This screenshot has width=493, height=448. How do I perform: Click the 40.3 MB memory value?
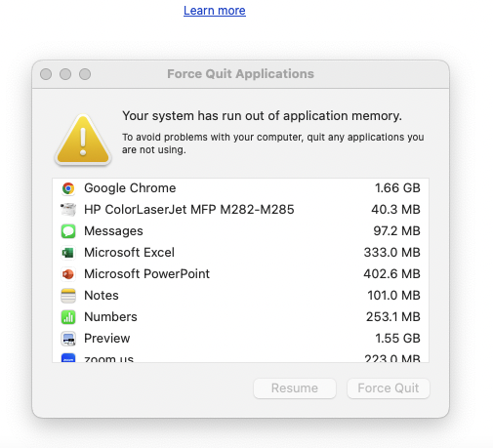[x=395, y=210]
